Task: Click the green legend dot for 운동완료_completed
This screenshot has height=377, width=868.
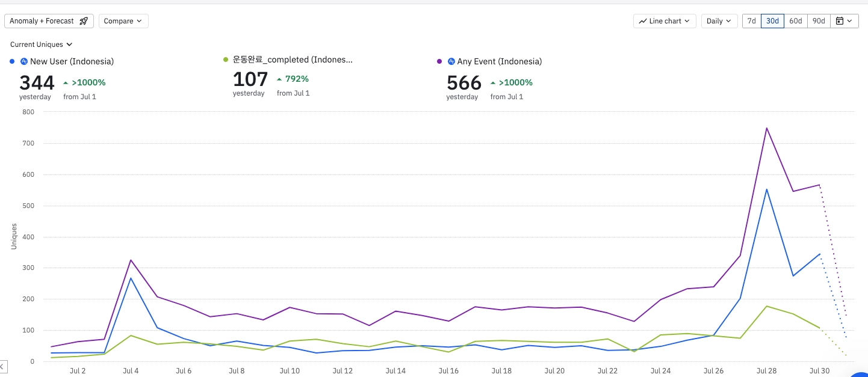Action: [226, 60]
